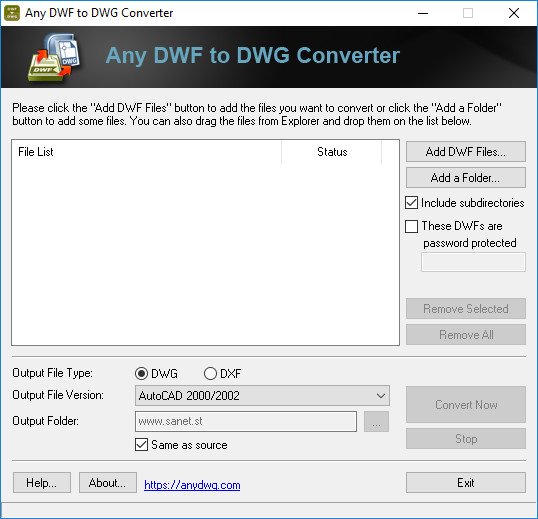This screenshot has width=538, height=519.
Task: Click the Status column header
Action: pos(332,152)
